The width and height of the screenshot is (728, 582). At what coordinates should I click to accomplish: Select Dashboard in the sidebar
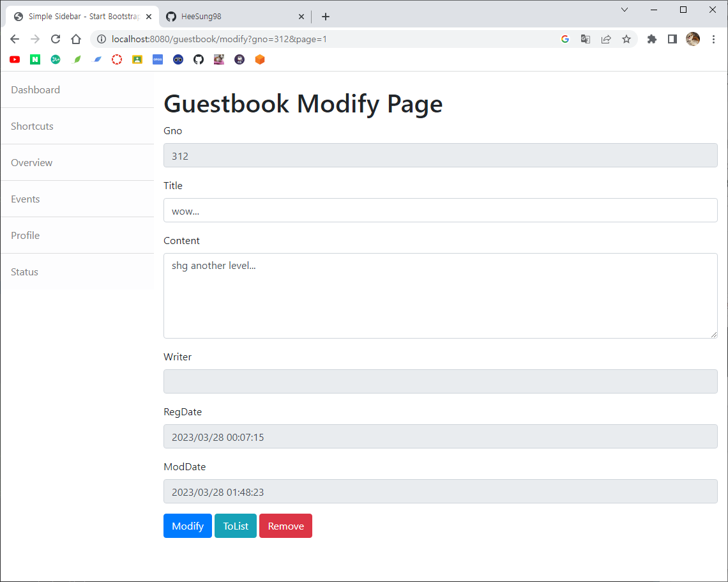pyautogui.click(x=36, y=90)
